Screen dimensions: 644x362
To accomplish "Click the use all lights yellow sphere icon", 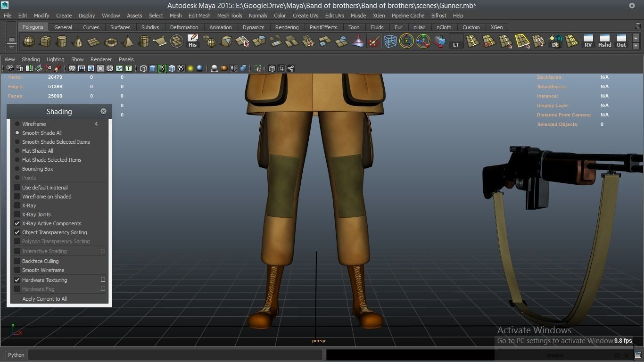I will pos(190,68).
